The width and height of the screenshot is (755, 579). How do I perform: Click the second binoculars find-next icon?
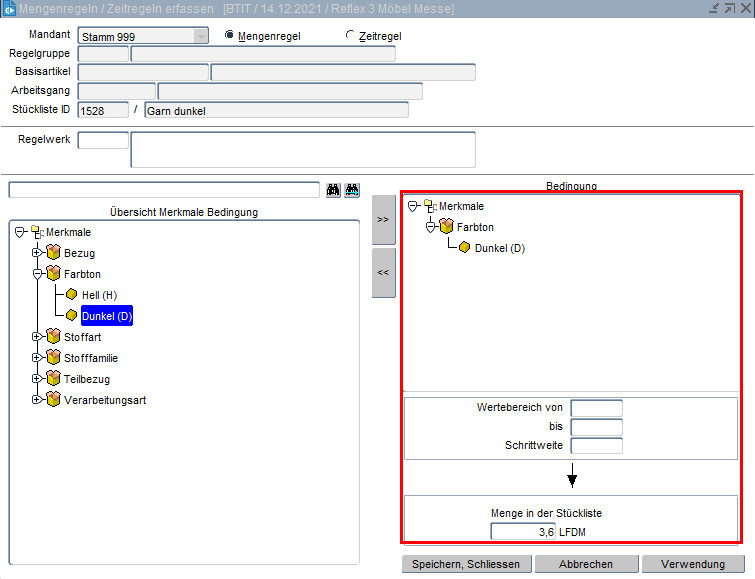tap(352, 190)
